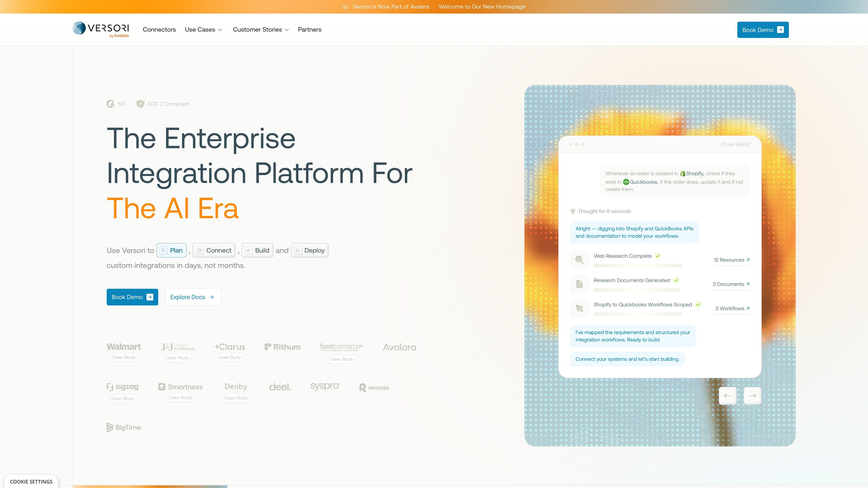This screenshot has height=488, width=868.
Task: Click the BigTime logo
Action: coord(124,427)
